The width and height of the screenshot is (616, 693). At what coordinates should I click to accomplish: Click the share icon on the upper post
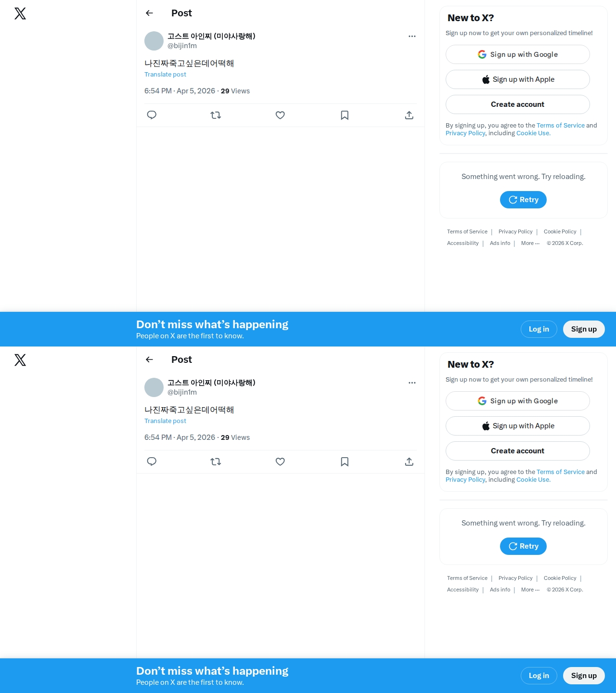pyautogui.click(x=409, y=115)
